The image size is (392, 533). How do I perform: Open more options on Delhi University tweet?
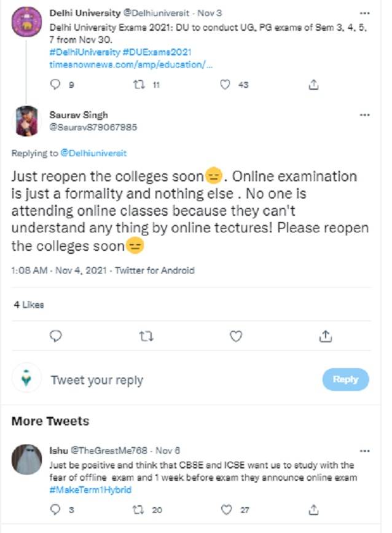tap(364, 12)
